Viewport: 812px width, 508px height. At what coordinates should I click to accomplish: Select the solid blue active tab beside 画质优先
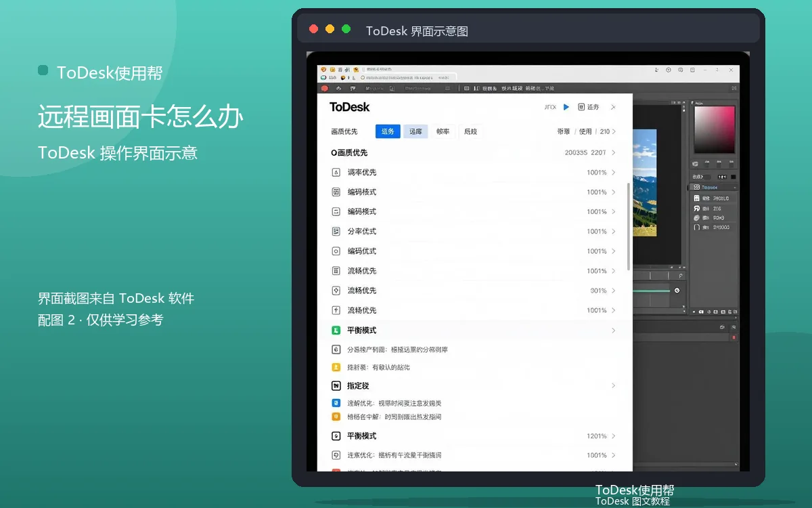[x=388, y=131]
